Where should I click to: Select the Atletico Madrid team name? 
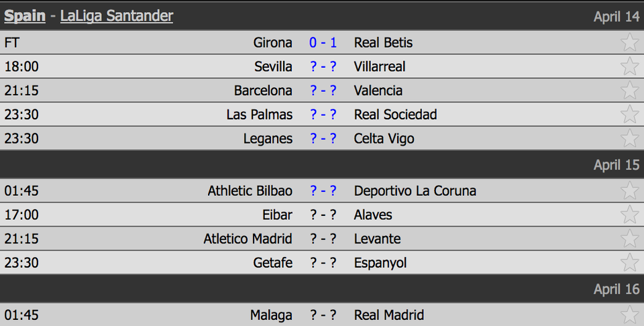[x=248, y=239]
